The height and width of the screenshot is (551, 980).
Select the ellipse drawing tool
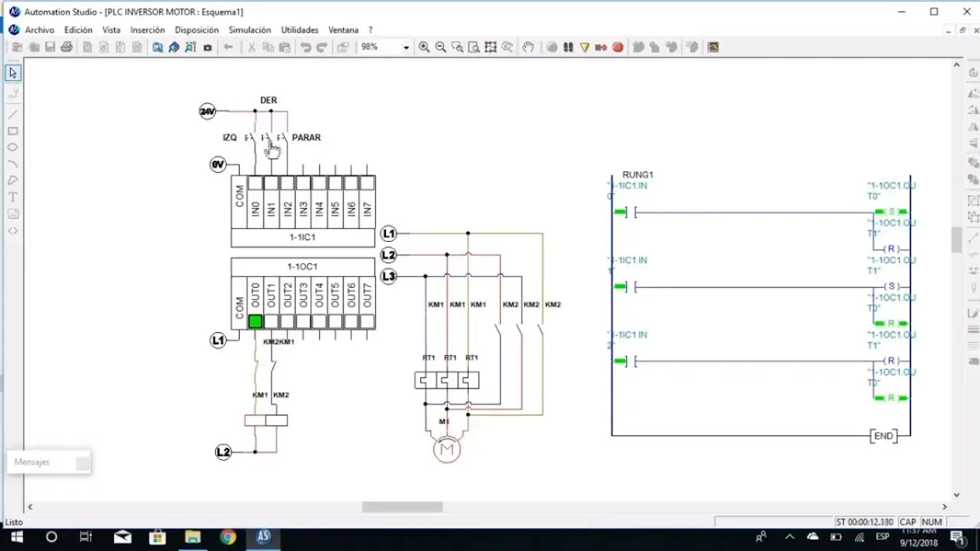pyautogui.click(x=13, y=147)
